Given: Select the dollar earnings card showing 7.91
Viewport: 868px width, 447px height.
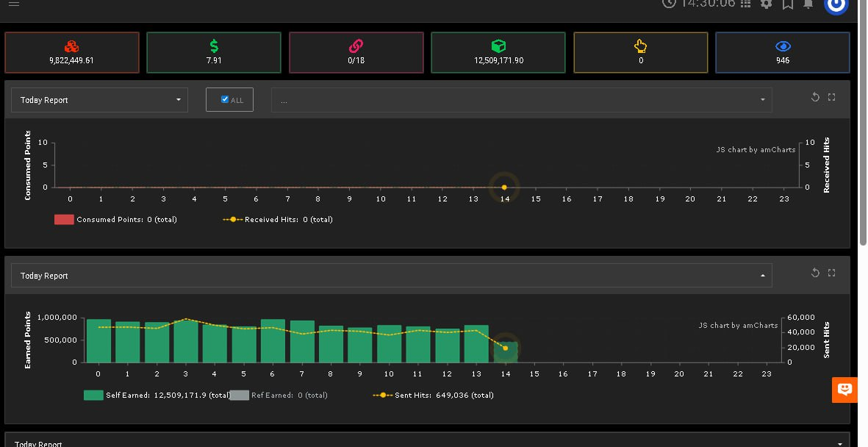Looking at the screenshot, I should pyautogui.click(x=214, y=52).
